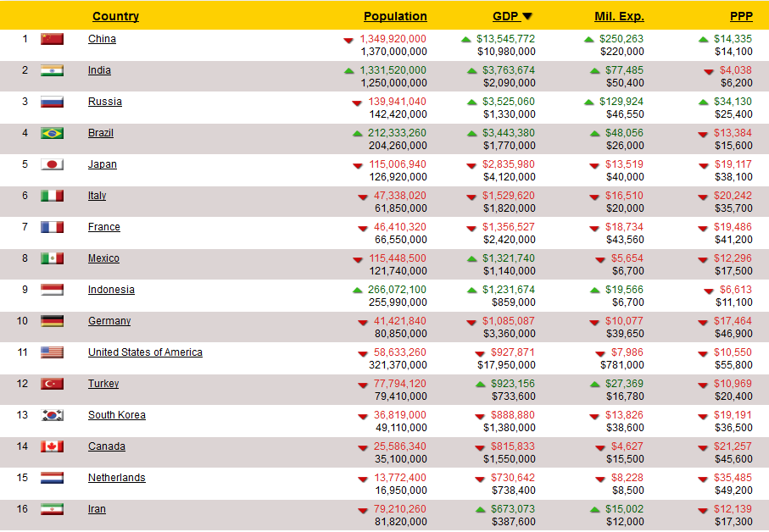Sort table by PPP column header
Viewport: 769px width, 532px height.
[x=742, y=16]
